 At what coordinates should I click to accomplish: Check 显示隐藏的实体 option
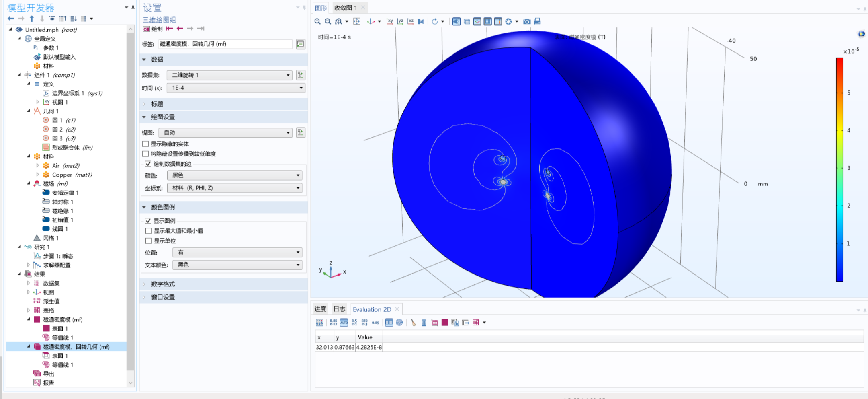click(145, 144)
